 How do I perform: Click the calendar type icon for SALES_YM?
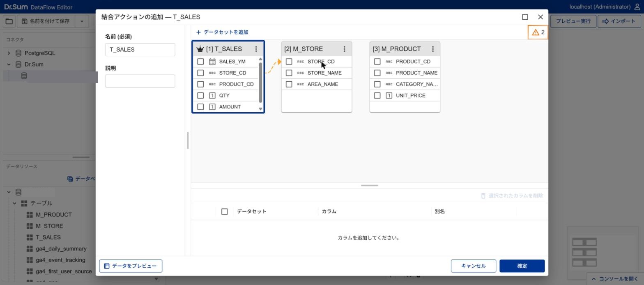click(x=212, y=62)
